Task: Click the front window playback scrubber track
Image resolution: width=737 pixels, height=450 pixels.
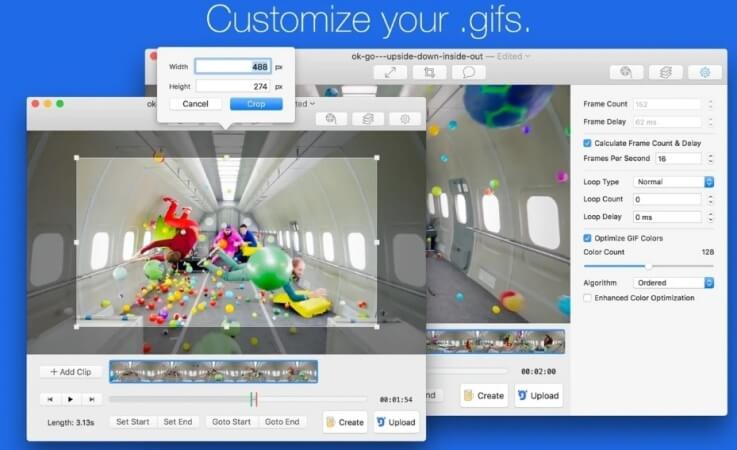Action: click(237, 399)
